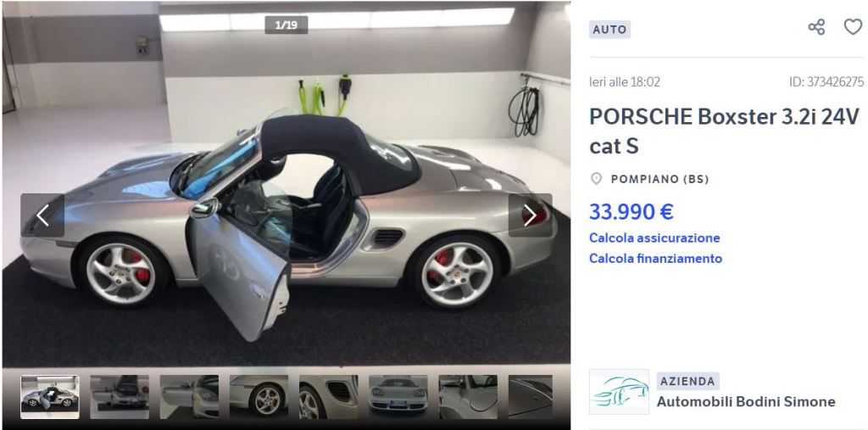
Task: Select the second thumbnail showing rear view
Action: (120, 397)
